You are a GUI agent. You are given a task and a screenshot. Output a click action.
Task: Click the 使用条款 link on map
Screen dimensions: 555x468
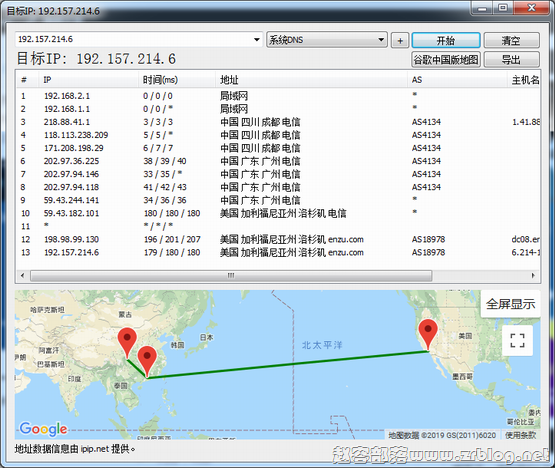click(x=520, y=435)
